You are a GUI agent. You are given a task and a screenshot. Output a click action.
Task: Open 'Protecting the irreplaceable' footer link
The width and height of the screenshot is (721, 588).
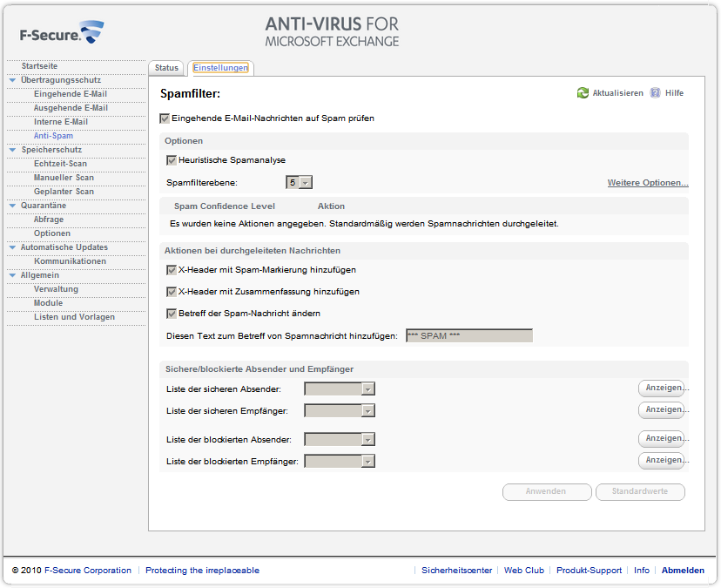pos(202,571)
